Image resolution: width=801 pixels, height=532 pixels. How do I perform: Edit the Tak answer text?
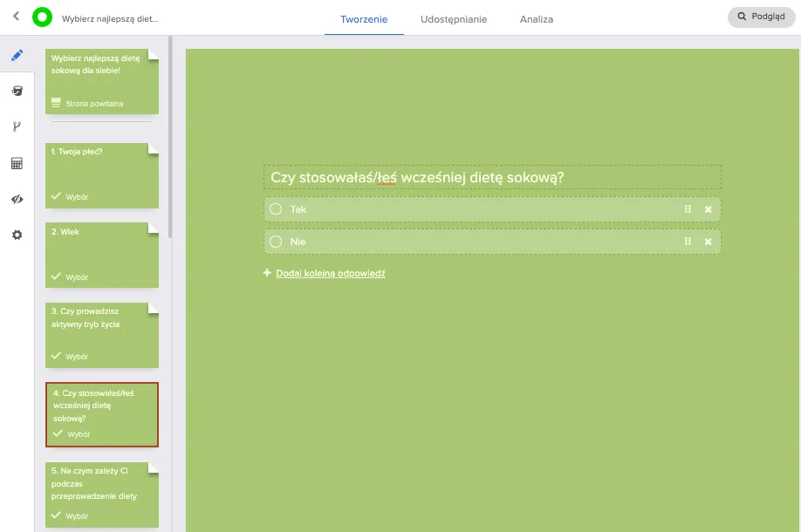[x=298, y=209]
